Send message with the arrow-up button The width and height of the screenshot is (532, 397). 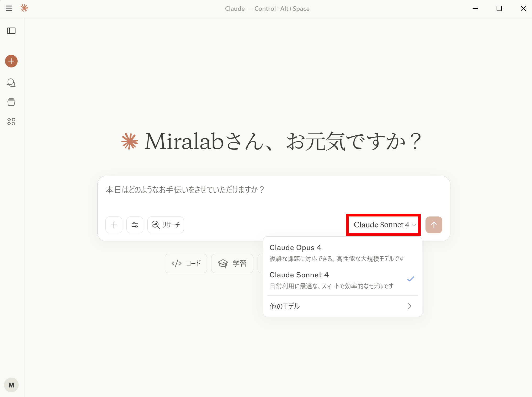434,225
